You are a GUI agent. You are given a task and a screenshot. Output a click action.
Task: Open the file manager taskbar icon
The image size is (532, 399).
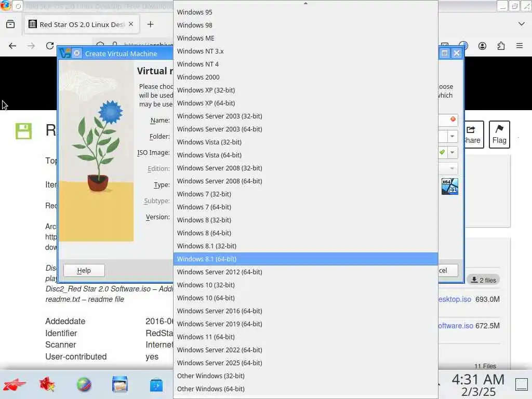[x=120, y=385]
